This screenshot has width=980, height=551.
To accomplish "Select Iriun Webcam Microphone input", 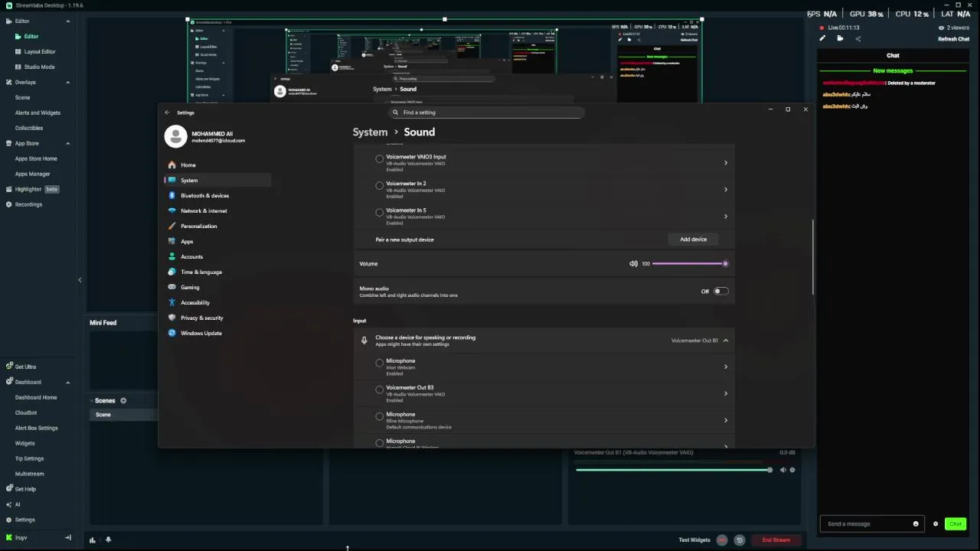I will tap(379, 364).
